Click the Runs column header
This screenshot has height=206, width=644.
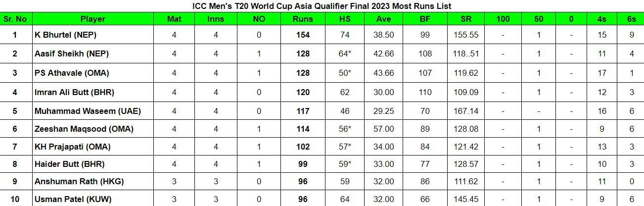(x=303, y=19)
